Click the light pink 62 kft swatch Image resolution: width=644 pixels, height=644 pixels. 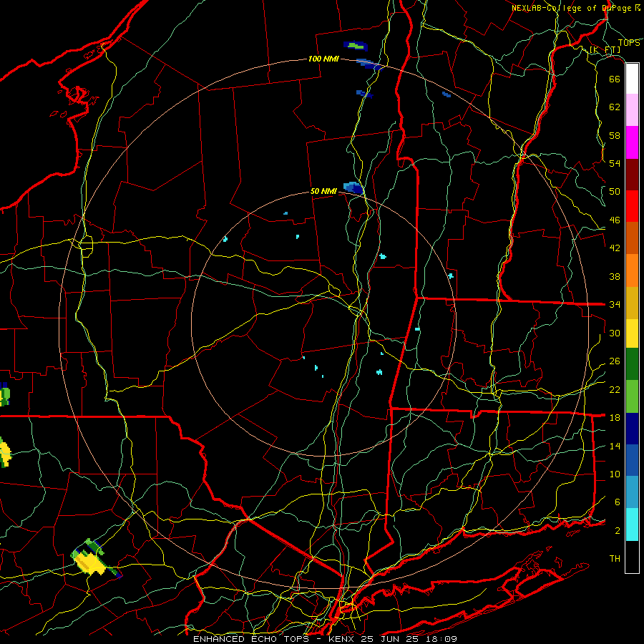click(632, 109)
